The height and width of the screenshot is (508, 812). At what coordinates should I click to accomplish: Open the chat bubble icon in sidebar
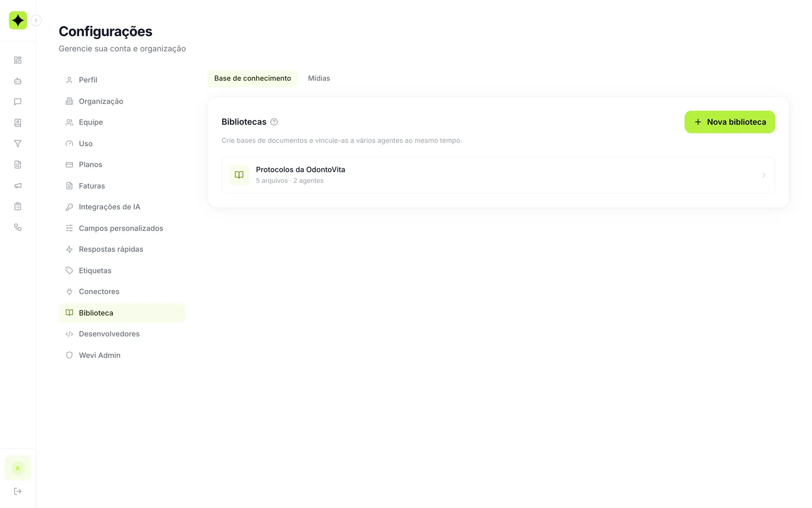tap(18, 102)
